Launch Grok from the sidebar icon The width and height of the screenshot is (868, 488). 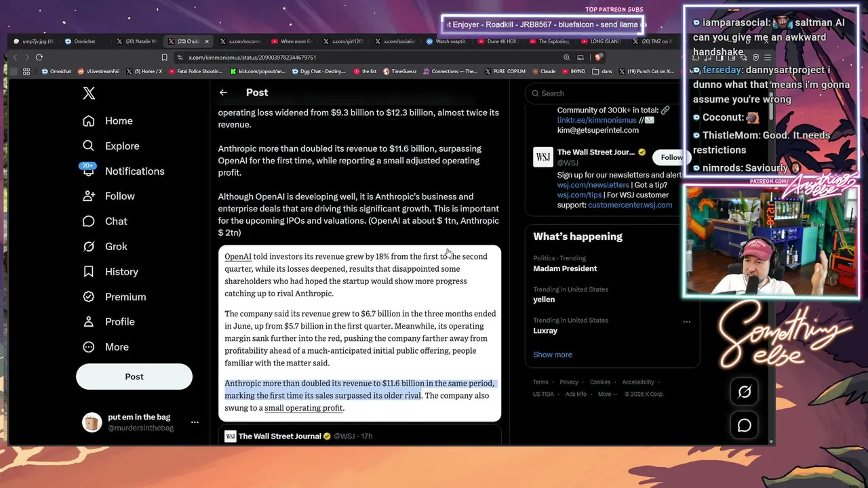(89, 247)
